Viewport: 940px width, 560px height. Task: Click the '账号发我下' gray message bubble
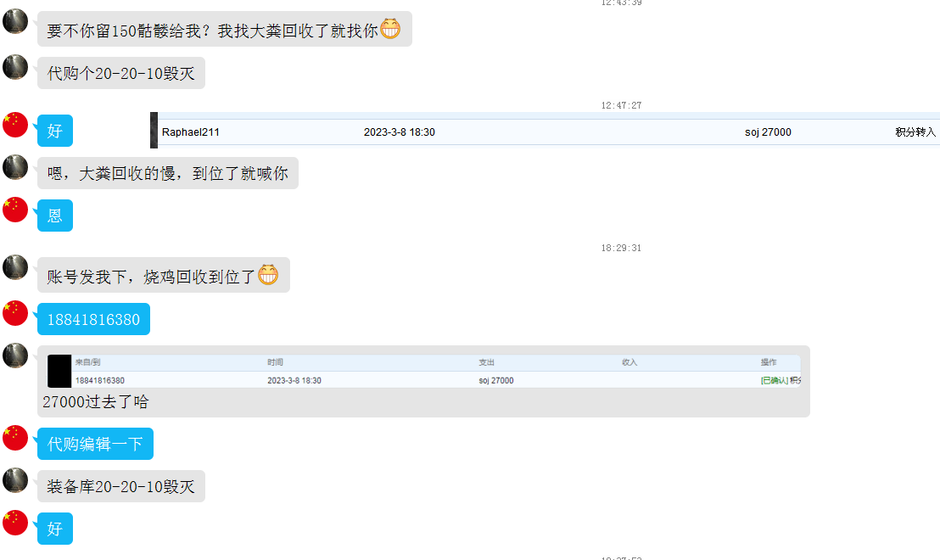click(x=151, y=276)
